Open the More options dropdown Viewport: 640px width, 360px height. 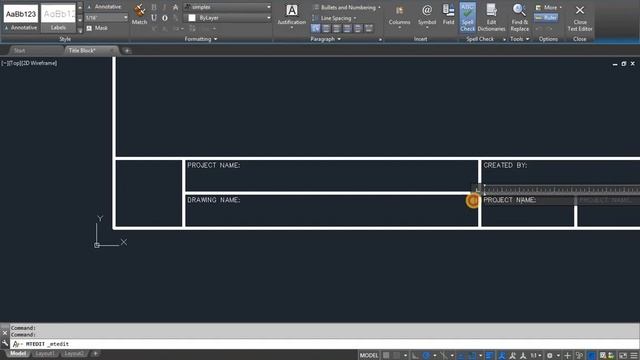click(x=549, y=7)
